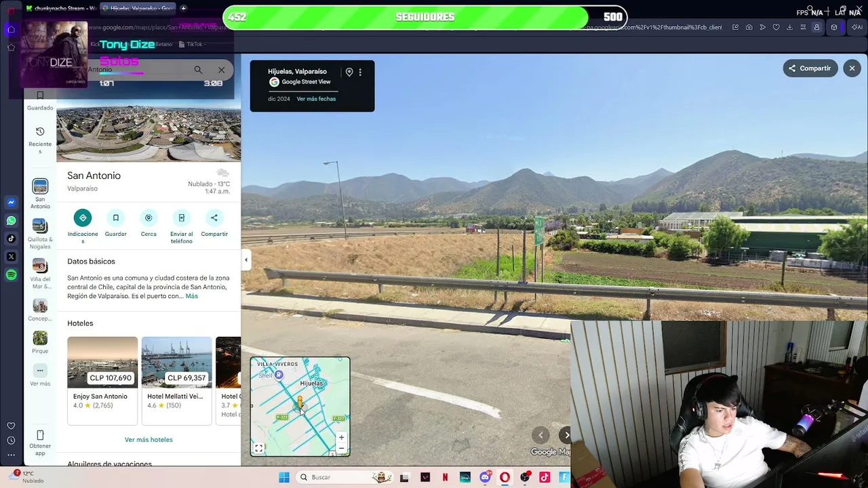Open a new browser tab with plus
Image resolution: width=868 pixels, height=488 pixels.
tap(183, 8)
